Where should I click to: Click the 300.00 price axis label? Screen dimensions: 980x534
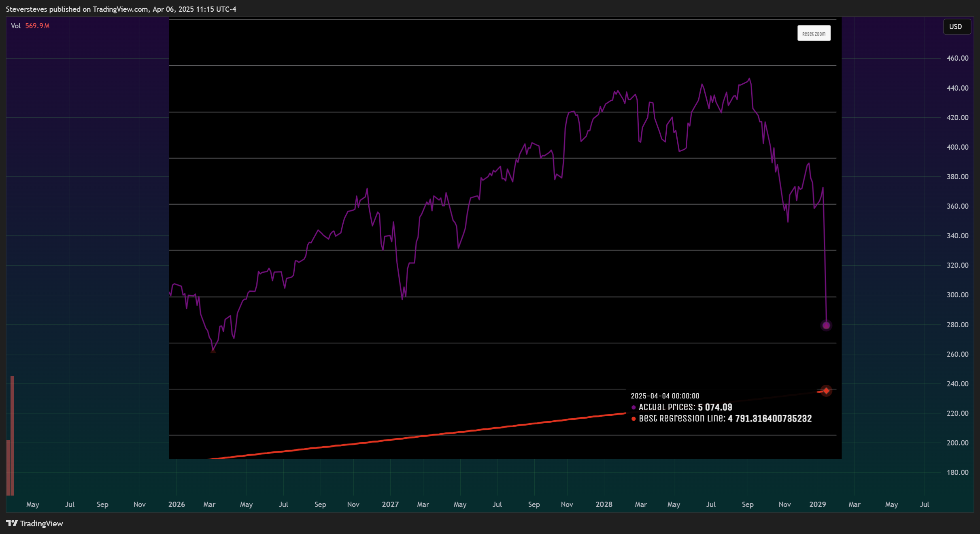957,295
